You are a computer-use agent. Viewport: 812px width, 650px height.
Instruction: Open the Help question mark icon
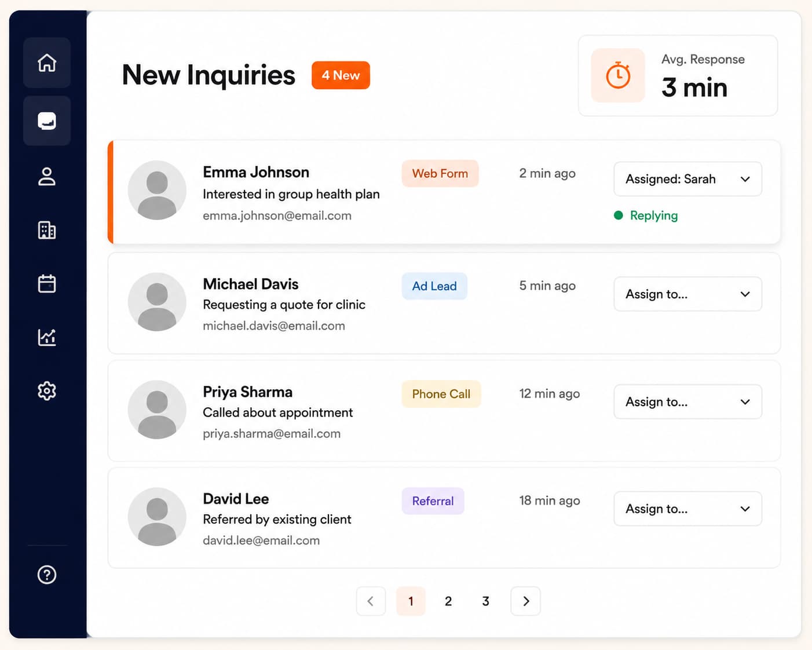(x=47, y=575)
